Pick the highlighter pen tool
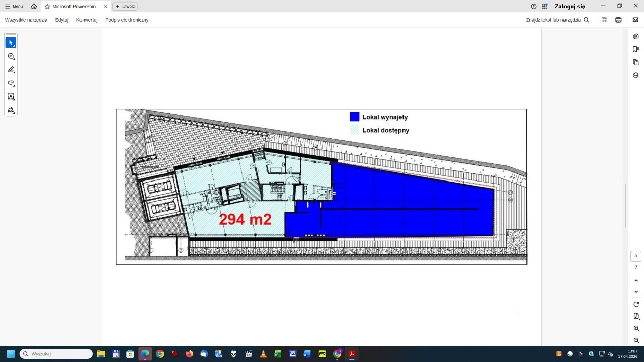Image resolution: width=644 pixels, height=362 pixels. pyautogui.click(x=11, y=70)
